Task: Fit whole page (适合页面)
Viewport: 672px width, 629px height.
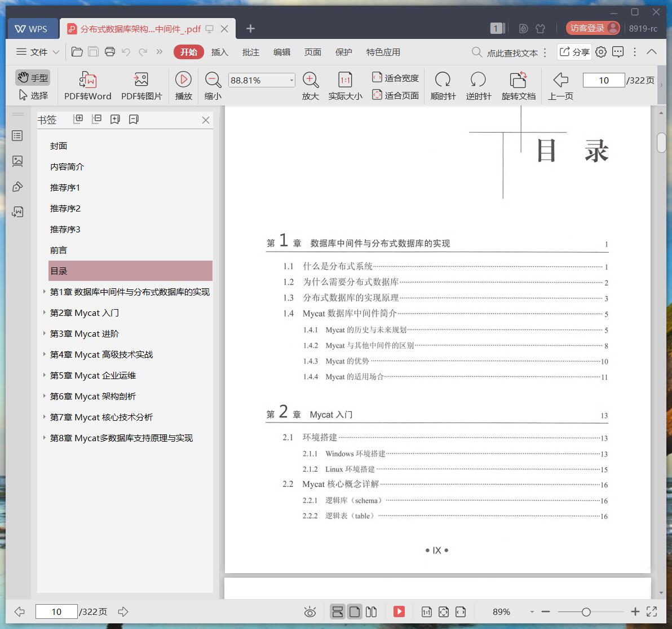Action: tap(395, 95)
